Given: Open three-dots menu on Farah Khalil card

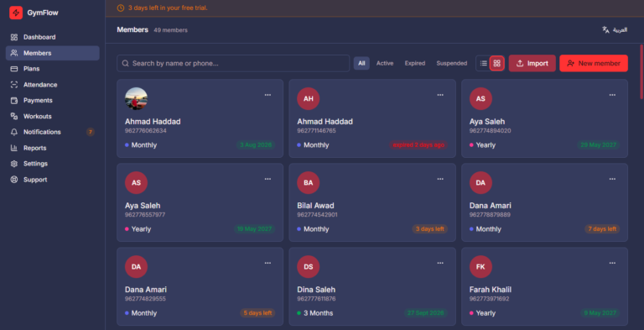Looking at the screenshot, I should pos(612,263).
